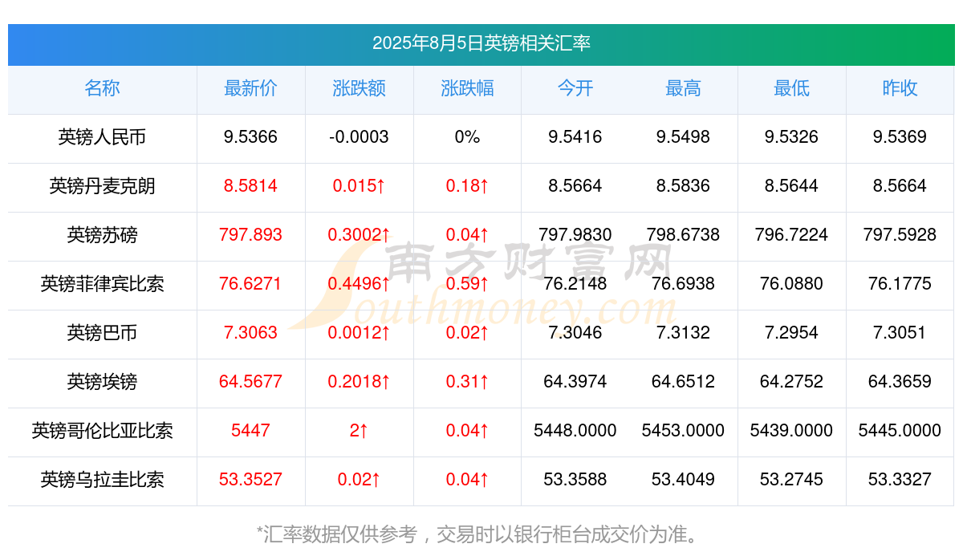The height and width of the screenshot is (560, 963).
Task: Click change amount 0.0012↑
Action: tap(359, 333)
